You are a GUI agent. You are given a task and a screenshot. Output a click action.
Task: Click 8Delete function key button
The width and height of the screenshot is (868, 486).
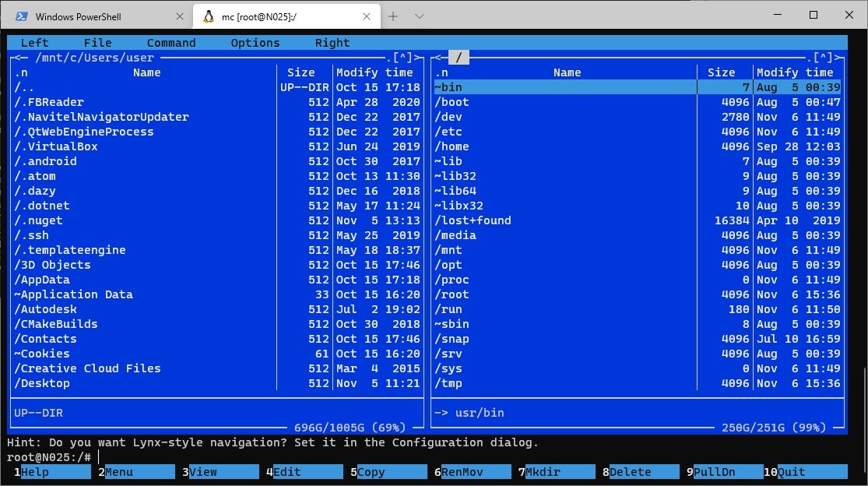[x=641, y=472]
